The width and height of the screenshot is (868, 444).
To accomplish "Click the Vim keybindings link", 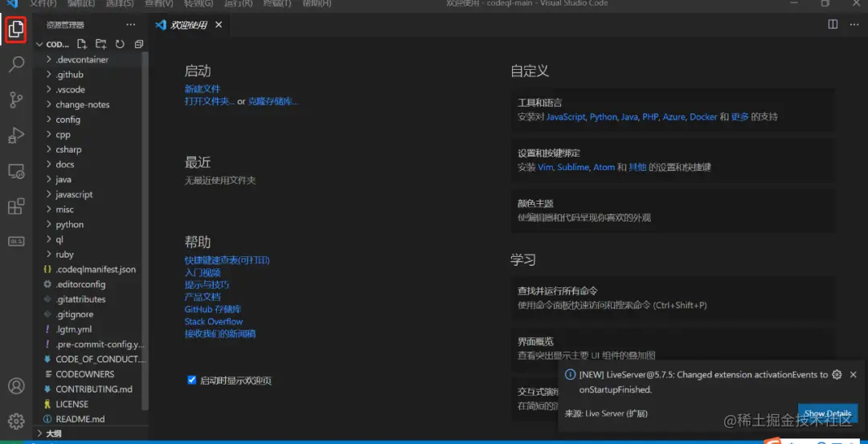I will pos(545,167).
